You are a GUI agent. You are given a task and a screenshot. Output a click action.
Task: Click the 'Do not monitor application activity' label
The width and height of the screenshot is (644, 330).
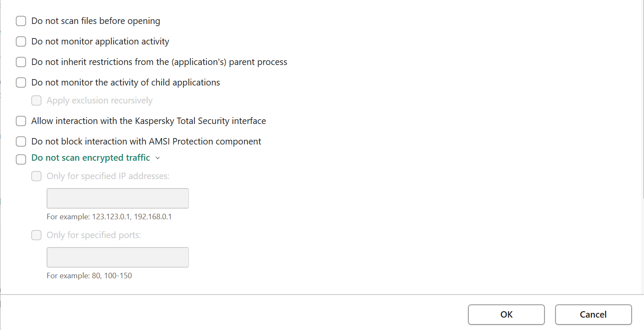pos(100,41)
